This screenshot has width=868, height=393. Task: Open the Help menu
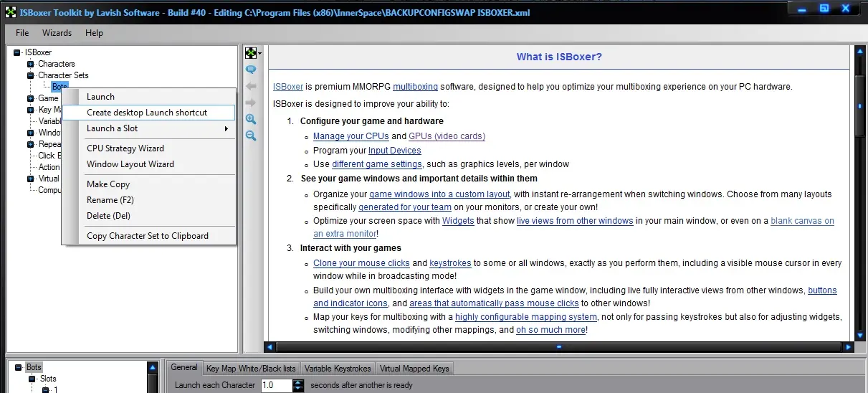(x=94, y=33)
